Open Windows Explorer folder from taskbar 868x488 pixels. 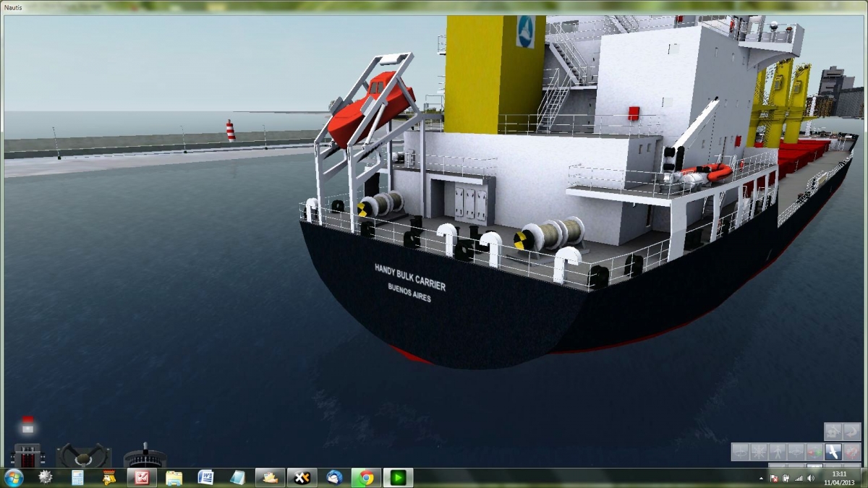(174, 477)
